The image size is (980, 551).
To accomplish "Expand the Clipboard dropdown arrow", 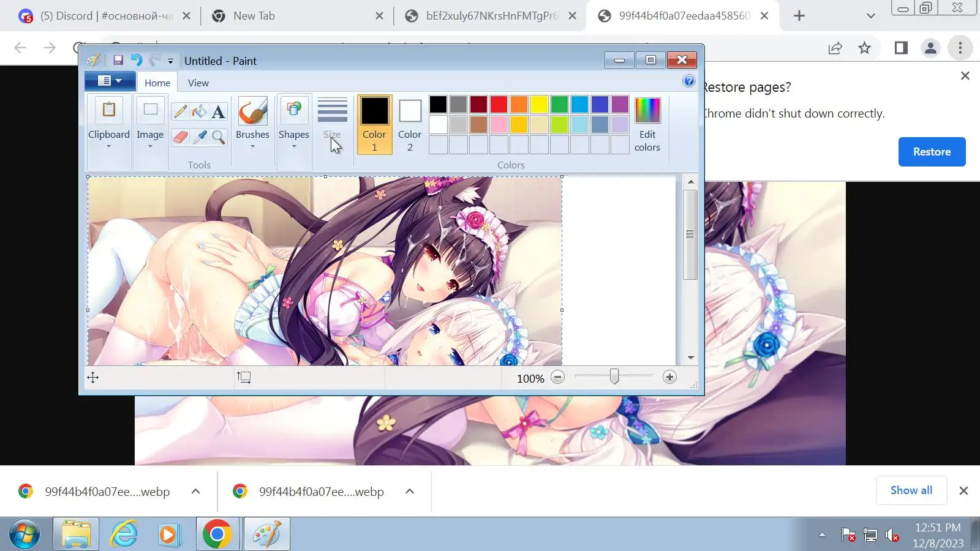I will click(x=108, y=147).
